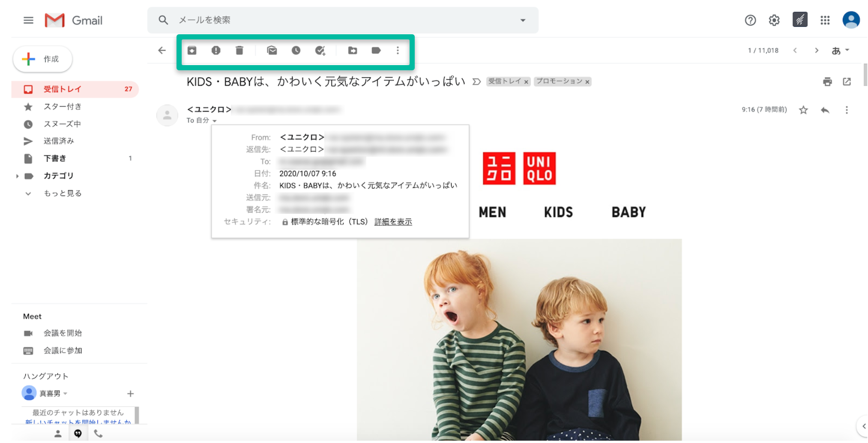
Task: Mark the email as unread
Action: point(272,51)
